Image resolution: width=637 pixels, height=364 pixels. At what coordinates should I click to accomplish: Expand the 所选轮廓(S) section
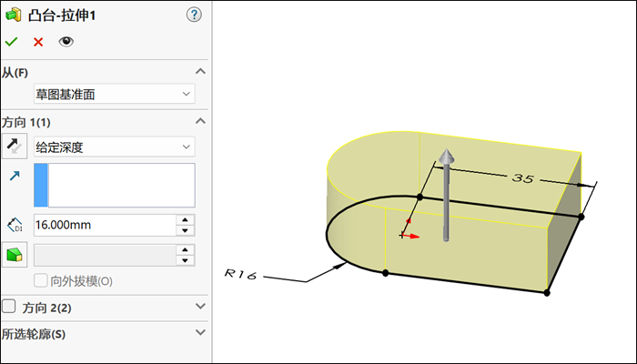(200, 332)
